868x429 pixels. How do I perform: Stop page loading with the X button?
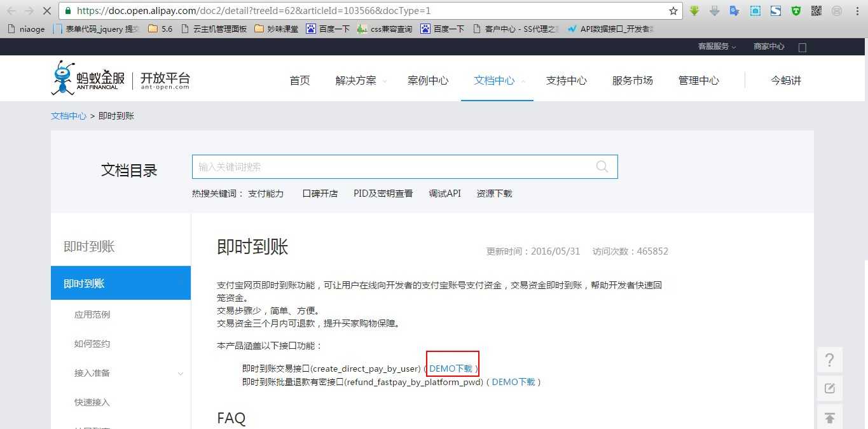tap(48, 11)
